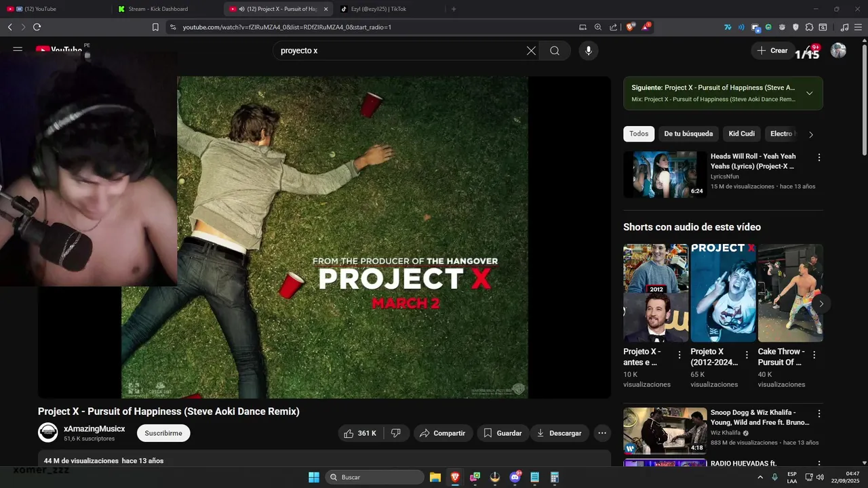Viewport: 868px width, 488px height.
Task: Click the ESP LAA language indicator
Action: (792, 477)
